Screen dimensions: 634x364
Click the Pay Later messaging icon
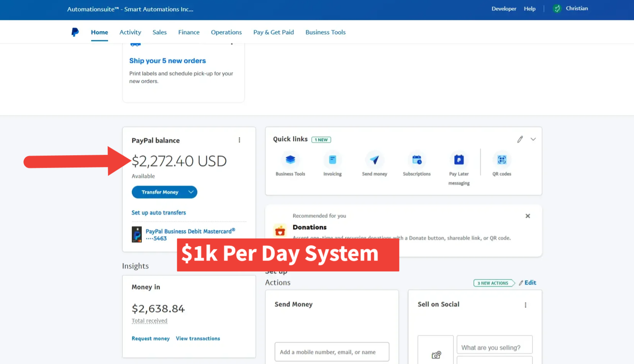pos(459,160)
